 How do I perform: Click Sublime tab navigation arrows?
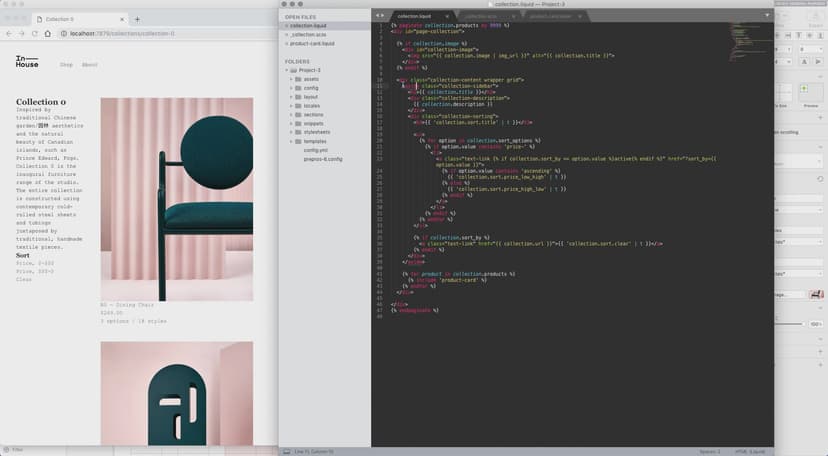380,16
